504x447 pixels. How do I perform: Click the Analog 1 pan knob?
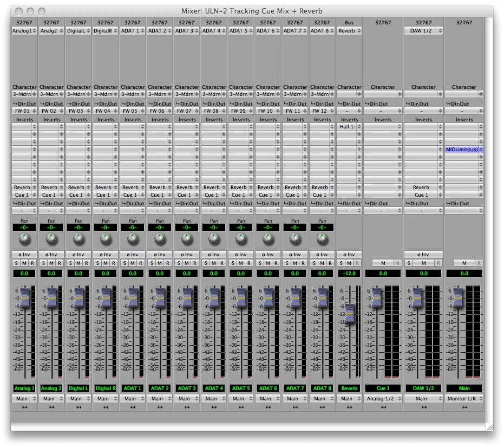point(24,239)
